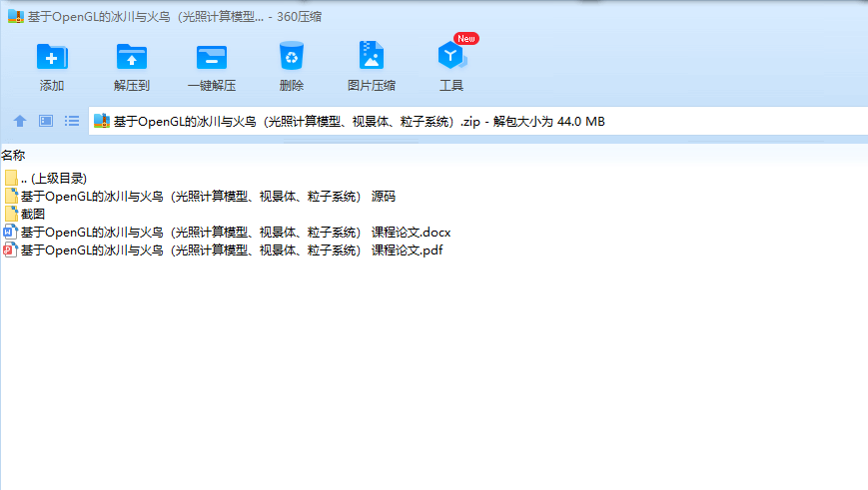Click the window title text 360压缩
The width and height of the screenshot is (868, 490).
click(299, 17)
